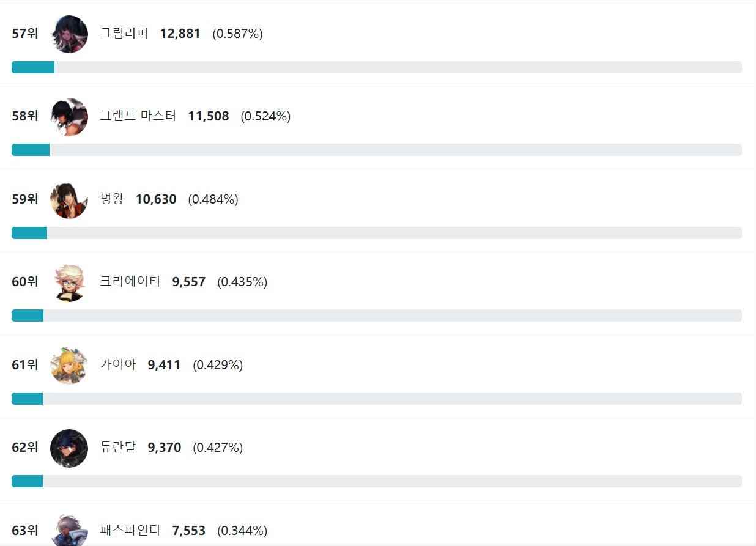Select the 가이아 class name
The image size is (756, 546).
click(x=117, y=365)
